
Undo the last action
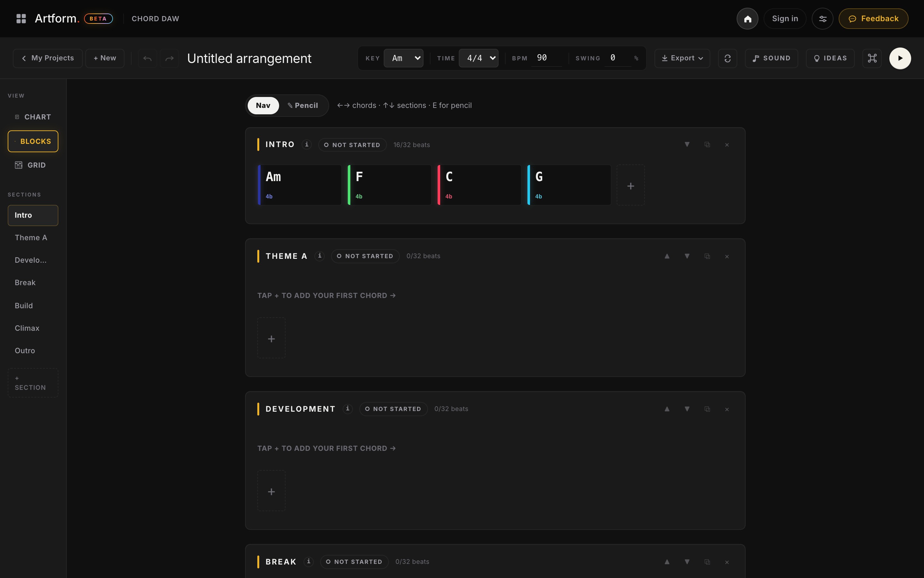click(x=147, y=58)
